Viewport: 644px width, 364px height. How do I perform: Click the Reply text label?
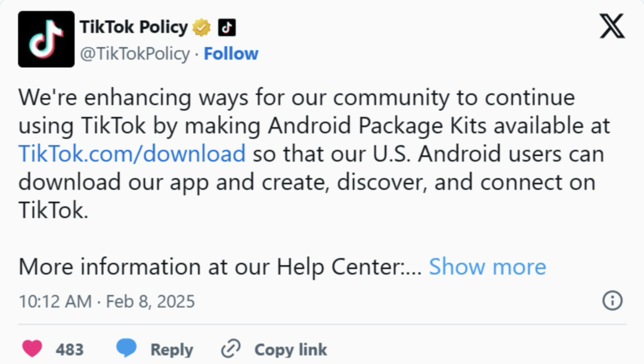(171, 349)
